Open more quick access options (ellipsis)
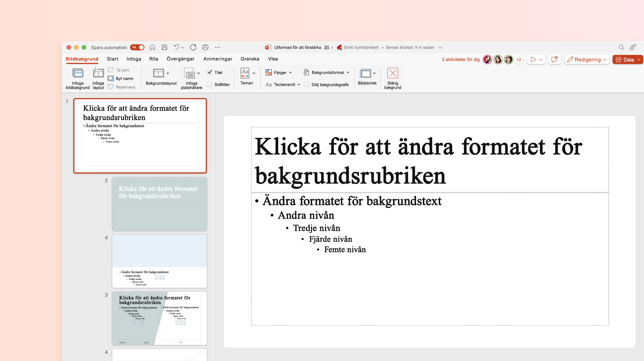This screenshot has width=644, height=361. tap(217, 47)
